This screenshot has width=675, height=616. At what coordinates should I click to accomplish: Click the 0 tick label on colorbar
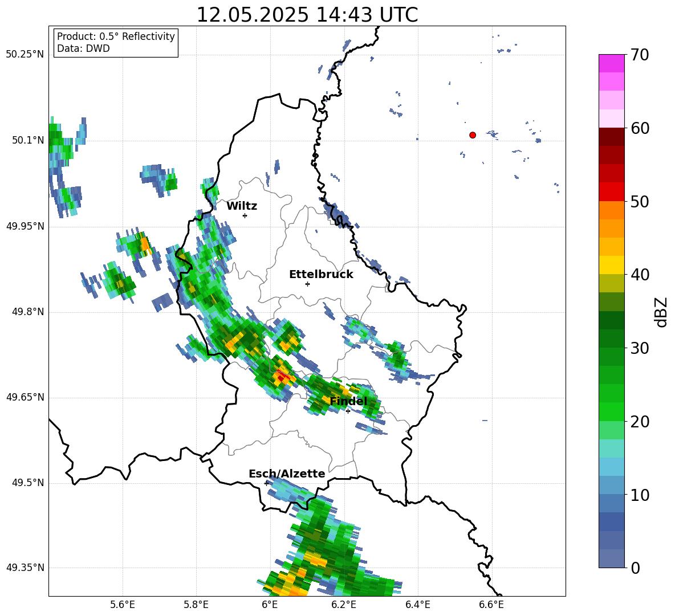tap(635, 568)
